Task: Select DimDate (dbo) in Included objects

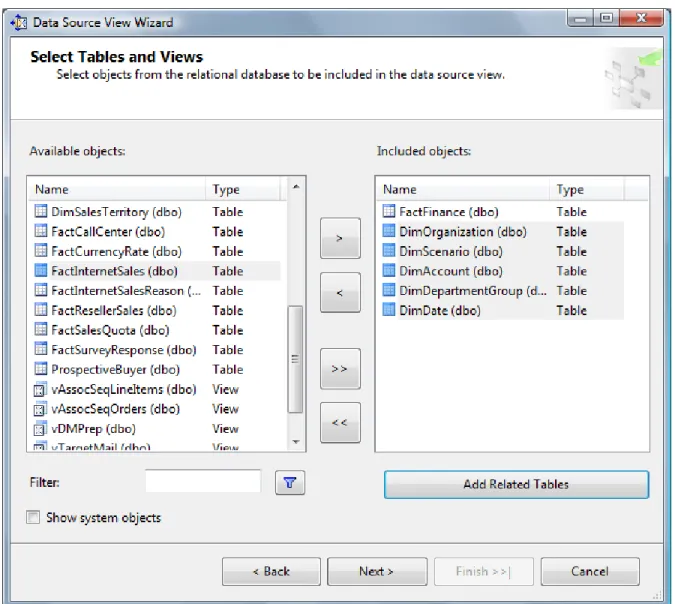Action: point(440,310)
